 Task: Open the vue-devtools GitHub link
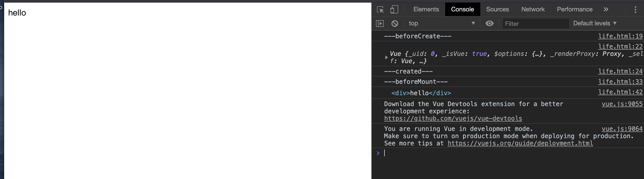click(x=453, y=118)
